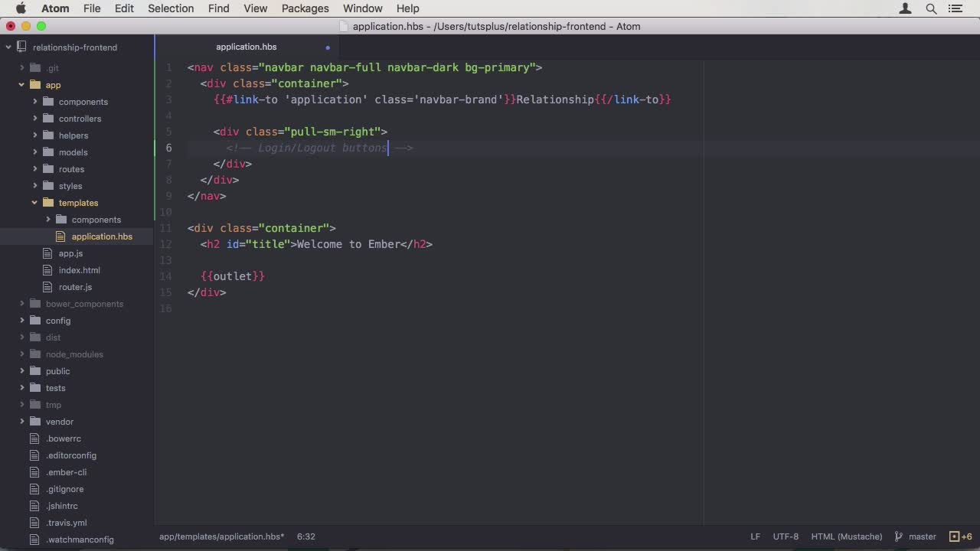980x551 pixels.
Task: Click the modified dot on application.hbs tab
Action: [328, 47]
